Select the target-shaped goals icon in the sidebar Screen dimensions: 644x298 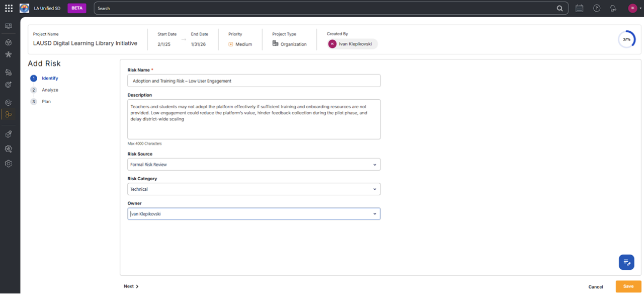coord(8,85)
